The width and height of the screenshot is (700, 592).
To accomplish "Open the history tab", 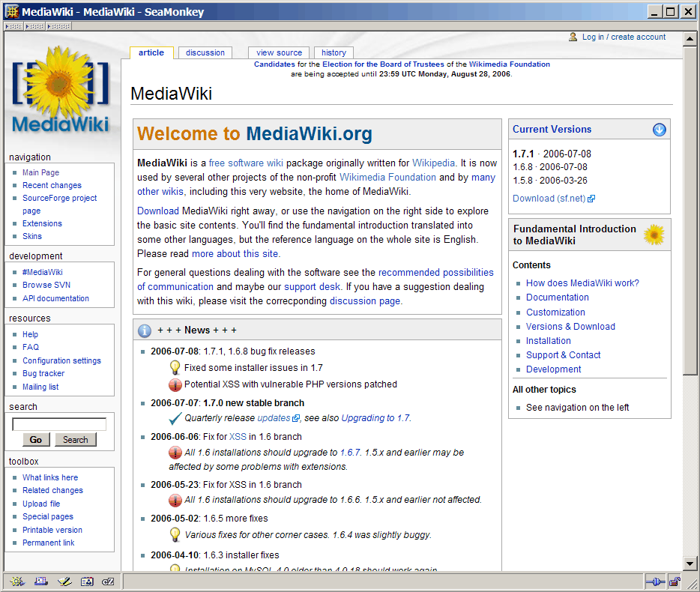I will (334, 52).
